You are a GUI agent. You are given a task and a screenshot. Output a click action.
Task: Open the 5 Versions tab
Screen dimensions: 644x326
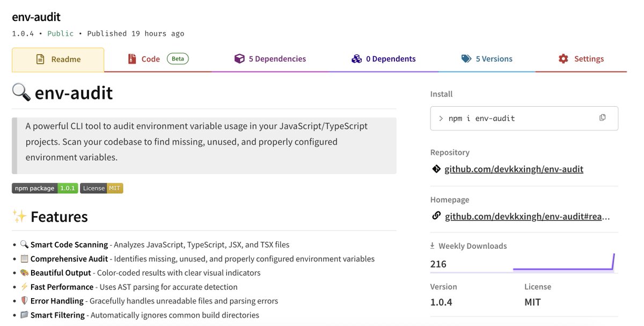[487, 60]
